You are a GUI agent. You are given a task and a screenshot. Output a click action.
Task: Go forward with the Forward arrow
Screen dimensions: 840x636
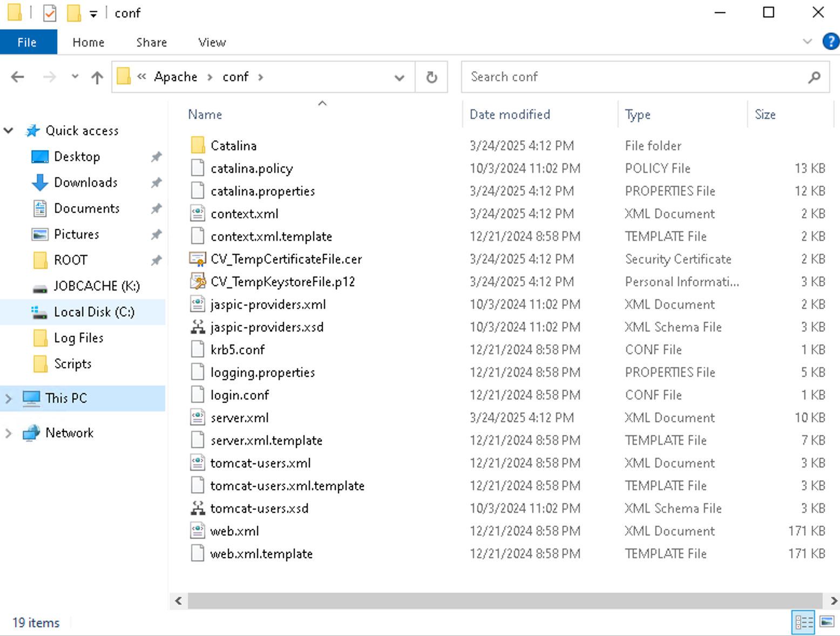(49, 77)
